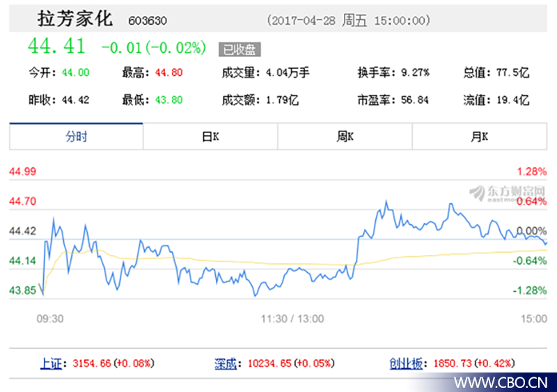Viewport: 557px width, 392px height.
Task: Click the 已收盘 market closed badge
Action: [x=240, y=49]
